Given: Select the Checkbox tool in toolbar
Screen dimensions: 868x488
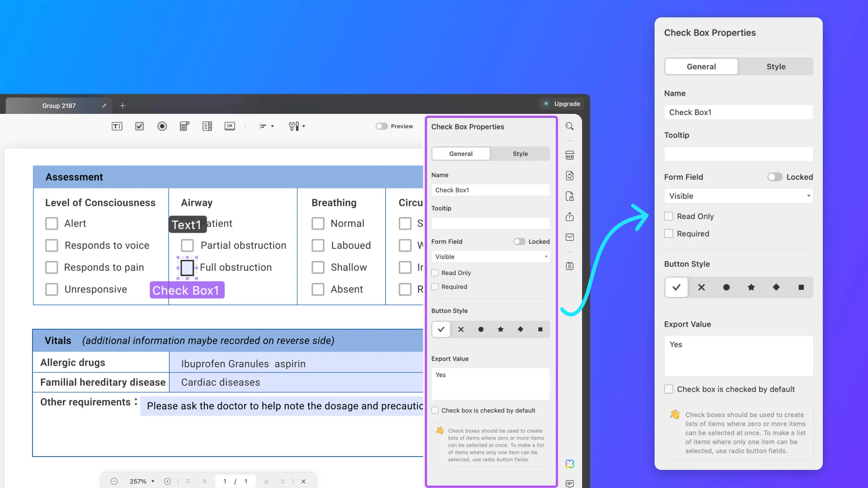Looking at the screenshot, I should [139, 126].
